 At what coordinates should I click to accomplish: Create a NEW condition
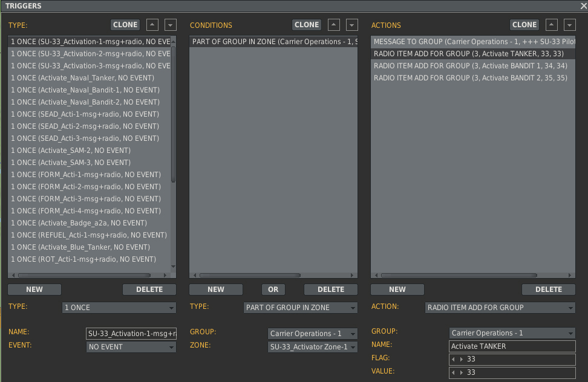point(216,290)
